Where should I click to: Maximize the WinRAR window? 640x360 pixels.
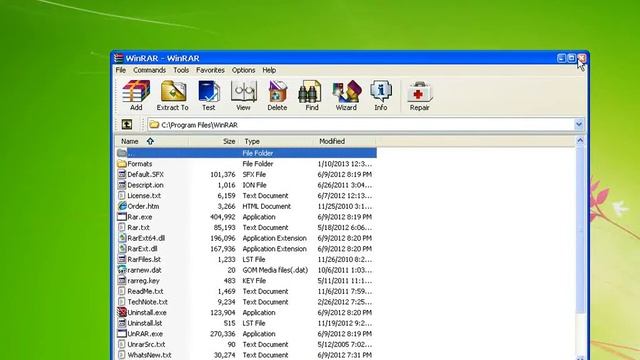click(x=571, y=58)
